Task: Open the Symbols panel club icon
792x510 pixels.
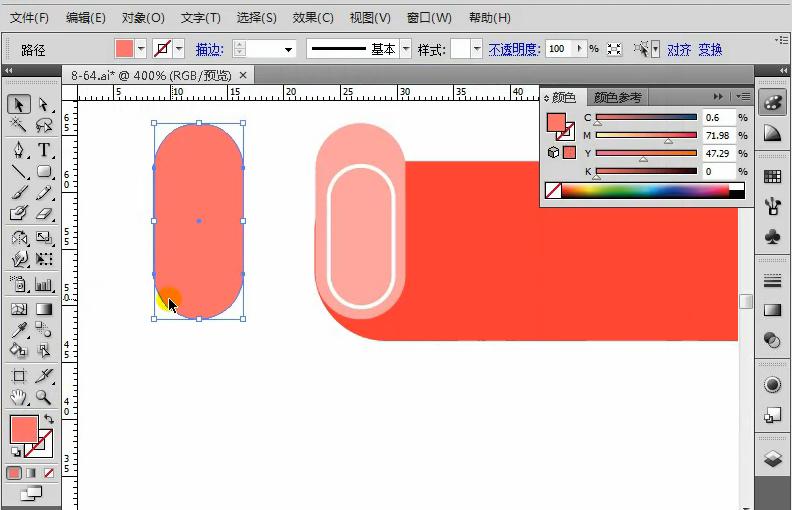Action: click(x=772, y=237)
